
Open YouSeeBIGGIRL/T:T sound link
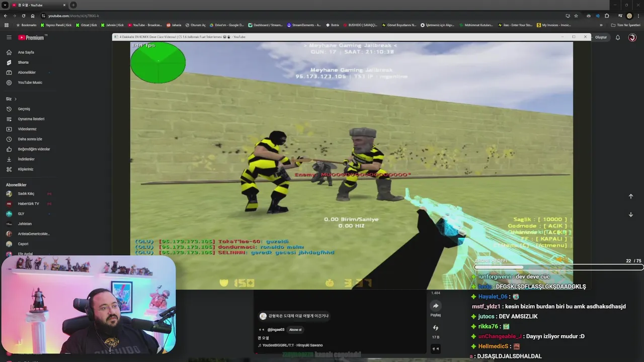point(292,345)
